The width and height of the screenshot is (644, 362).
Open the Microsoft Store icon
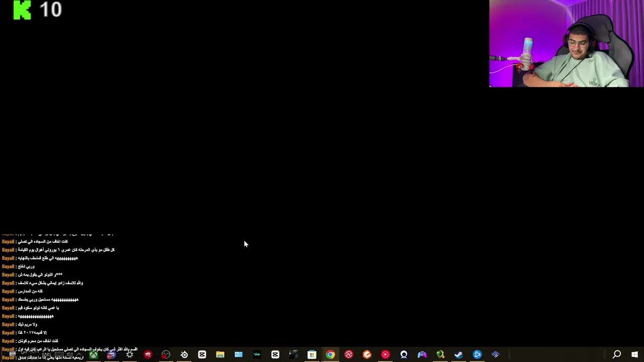312,355
